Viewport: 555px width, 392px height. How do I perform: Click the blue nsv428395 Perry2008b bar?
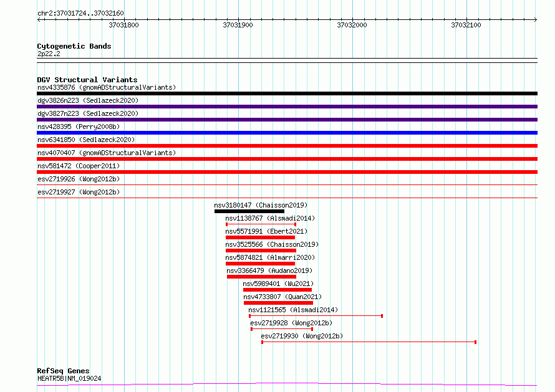(x=287, y=133)
